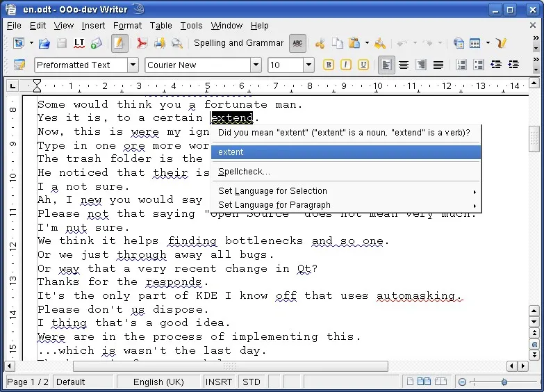Open the Window menu
Viewport: 544px width, 392px height.
coord(226,26)
